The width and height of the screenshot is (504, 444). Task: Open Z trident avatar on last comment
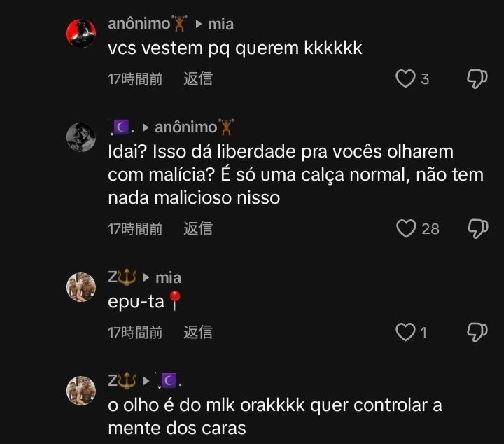pyautogui.click(x=81, y=391)
